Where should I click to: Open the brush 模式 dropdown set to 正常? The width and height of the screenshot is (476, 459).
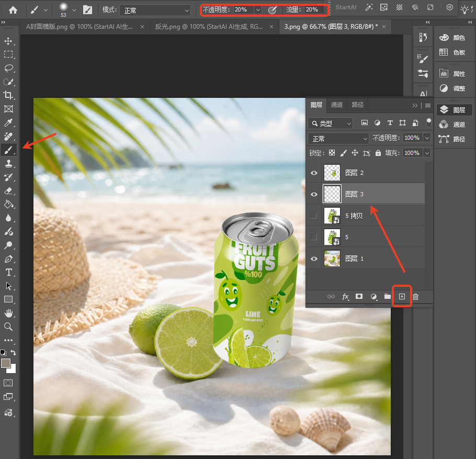155,10
